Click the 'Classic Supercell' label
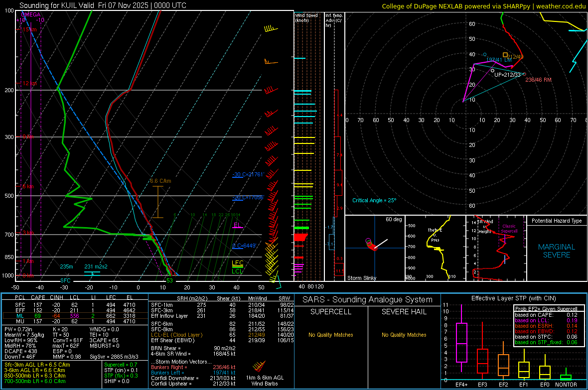This screenshot has height=390, width=588. coord(509,229)
